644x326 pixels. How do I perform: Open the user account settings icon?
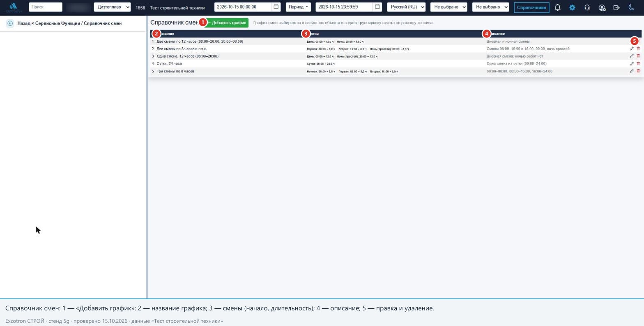coord(602,7)
